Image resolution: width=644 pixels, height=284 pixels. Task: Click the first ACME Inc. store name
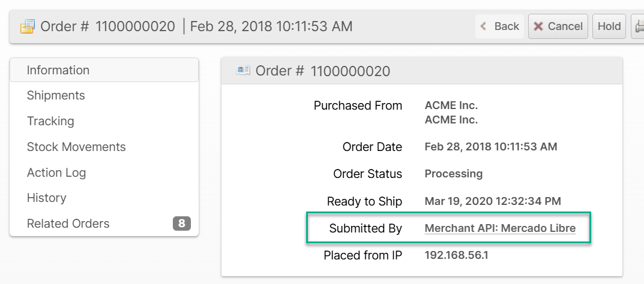pos(451,105)
